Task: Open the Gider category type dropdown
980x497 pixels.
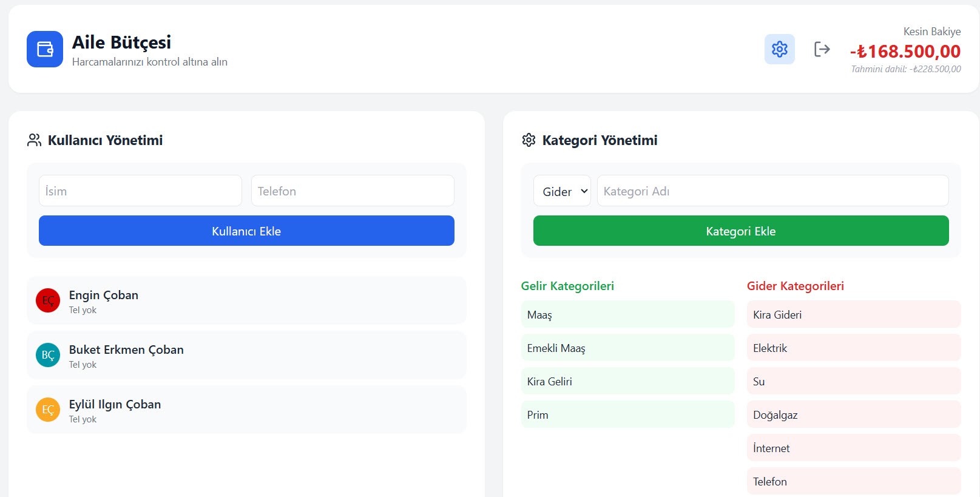Action: [562, 191]
